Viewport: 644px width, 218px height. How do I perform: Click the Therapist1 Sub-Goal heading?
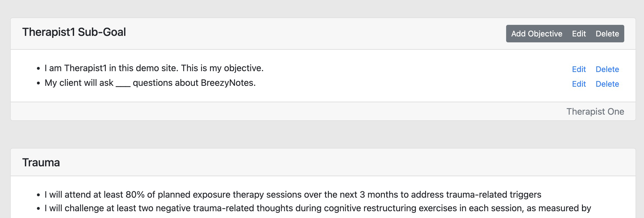[74, 32]
